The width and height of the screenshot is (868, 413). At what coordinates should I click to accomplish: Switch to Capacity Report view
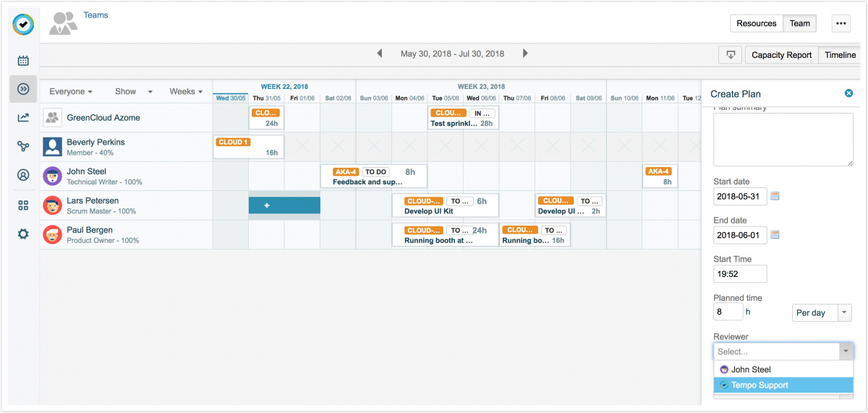tap(781, 55)
